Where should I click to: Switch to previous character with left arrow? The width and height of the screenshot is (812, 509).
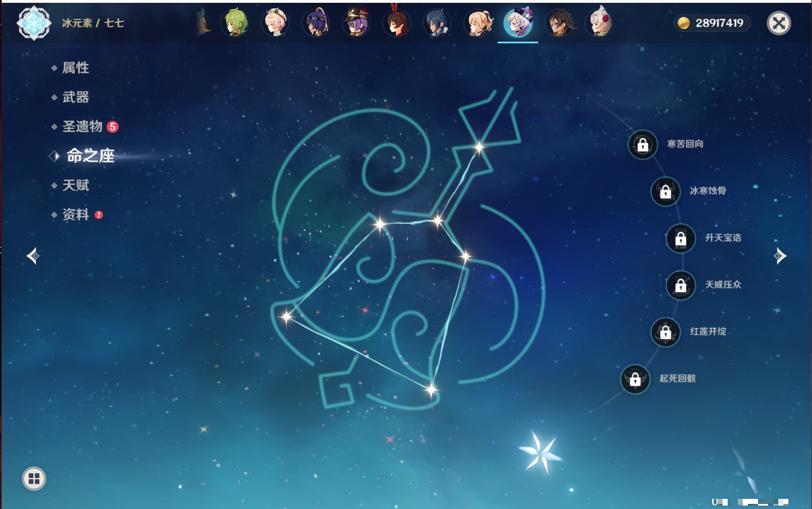(33, 256)
